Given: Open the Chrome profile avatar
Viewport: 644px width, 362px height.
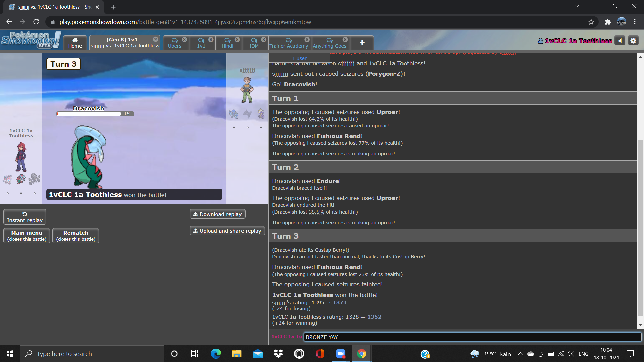Looking at the screenshot, I should tap(621, 22).
